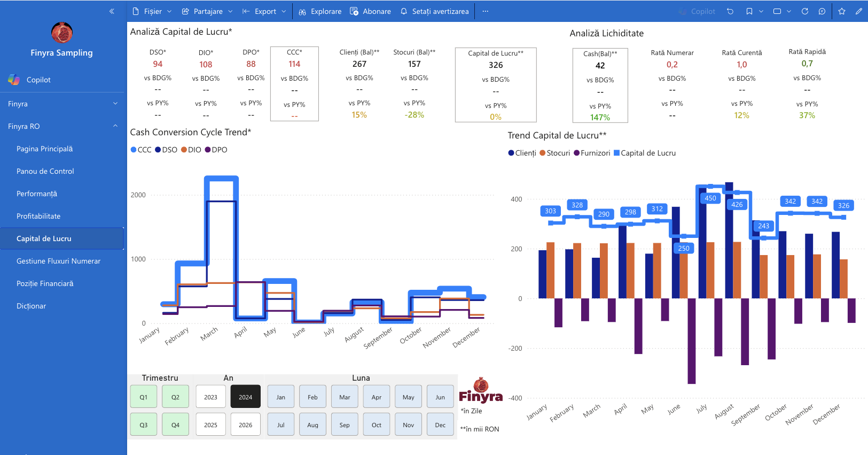Image resolution: width=868 pixels, height=455 pixels.
Task: Click the Fișier file icon
Action: (136, 11)
